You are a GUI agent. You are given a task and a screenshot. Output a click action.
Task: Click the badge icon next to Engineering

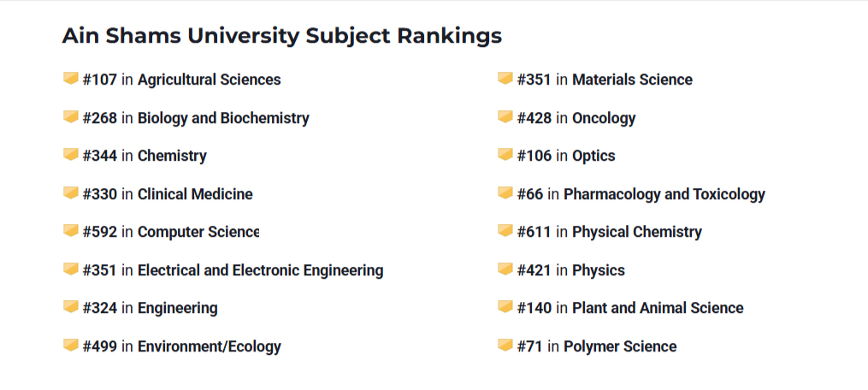coord(70,306)
